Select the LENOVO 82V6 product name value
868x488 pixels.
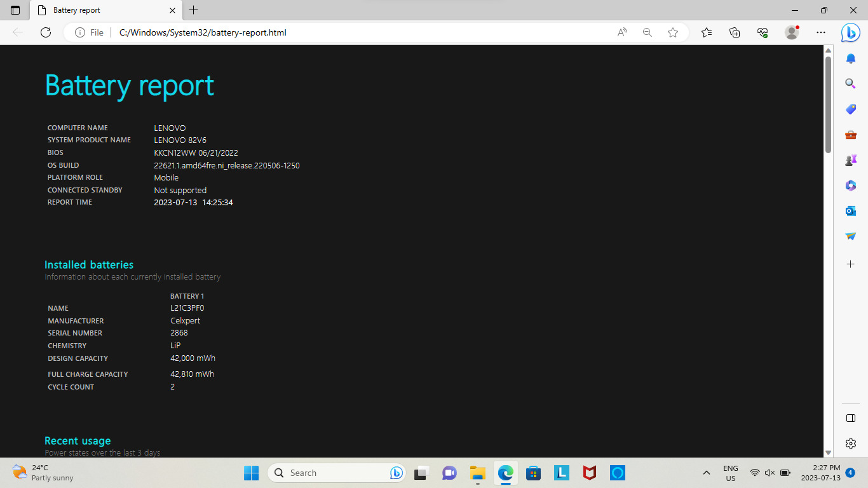(x=180, y=140)
